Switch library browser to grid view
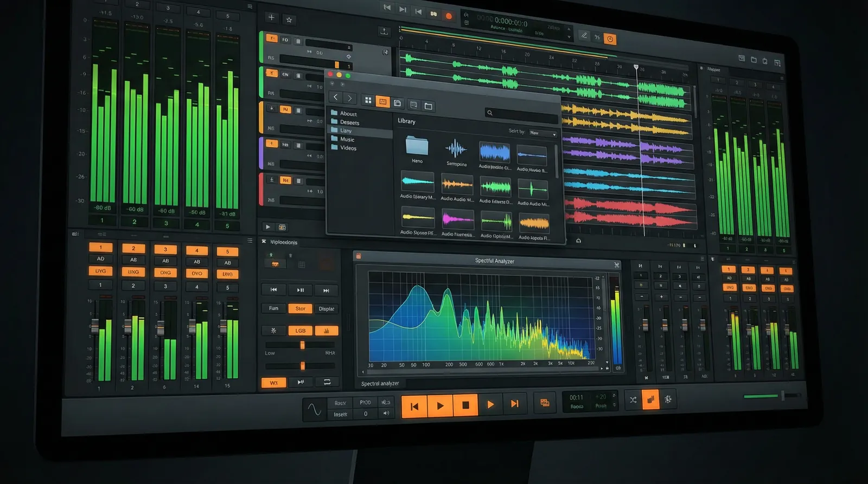 click(x=368, y=100)
